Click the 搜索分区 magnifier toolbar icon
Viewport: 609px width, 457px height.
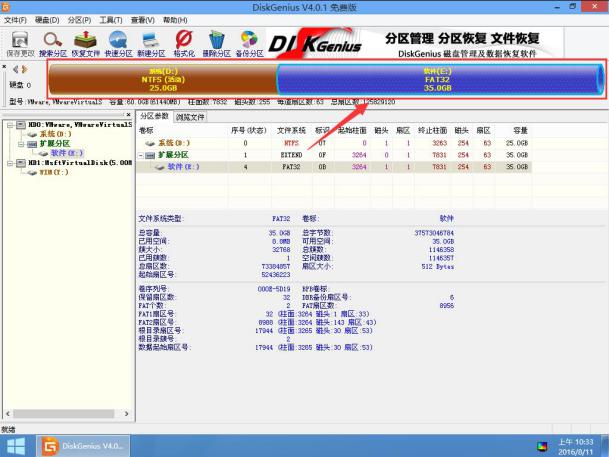tap(53, 44)
